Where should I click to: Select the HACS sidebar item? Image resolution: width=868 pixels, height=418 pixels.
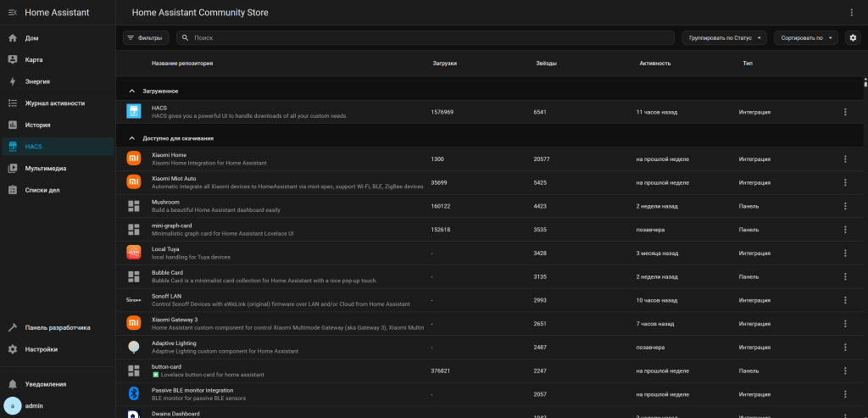pyautogui.click(x=58, y=147)
